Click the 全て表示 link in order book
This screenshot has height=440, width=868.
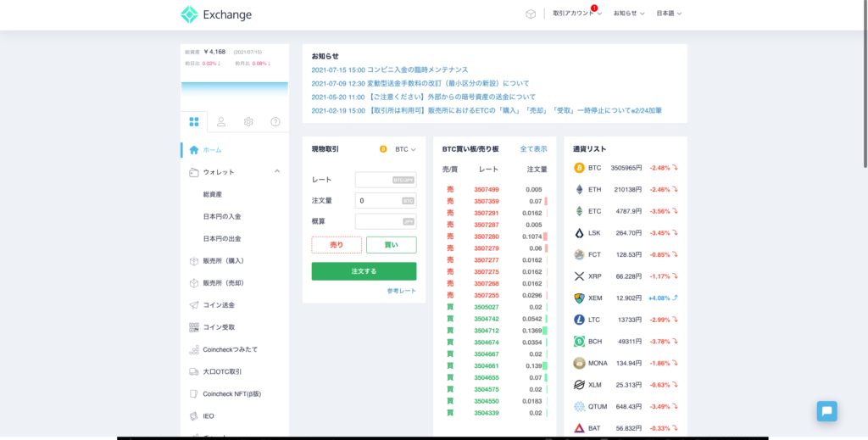tap(533, 149)
